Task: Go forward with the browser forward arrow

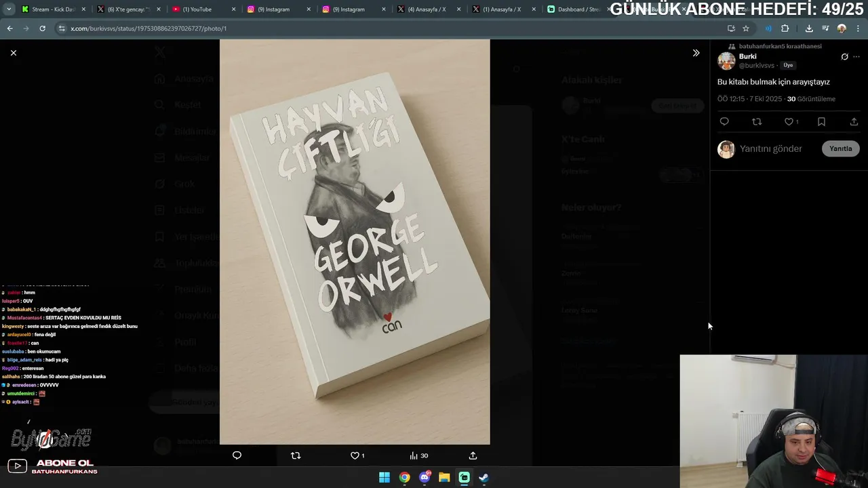Action: (x=26, y=28)
